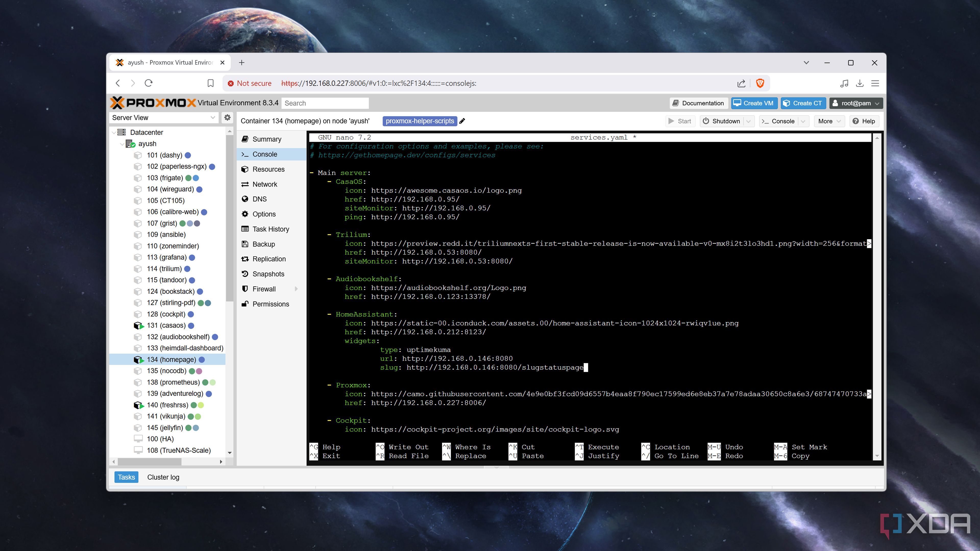Click the Proxmox logo
Screen dimensions: 980x551
153,103
